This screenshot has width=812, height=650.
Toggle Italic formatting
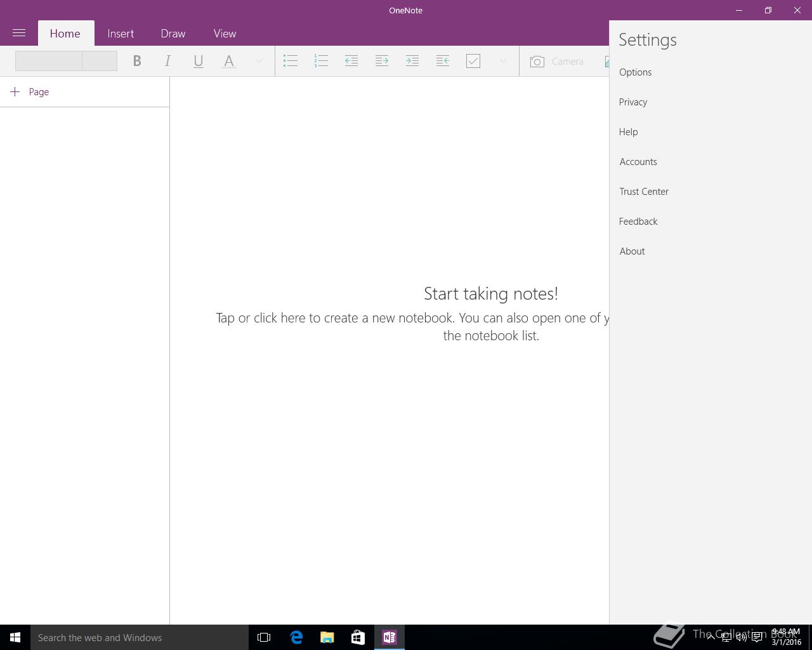tap(167, 61)
